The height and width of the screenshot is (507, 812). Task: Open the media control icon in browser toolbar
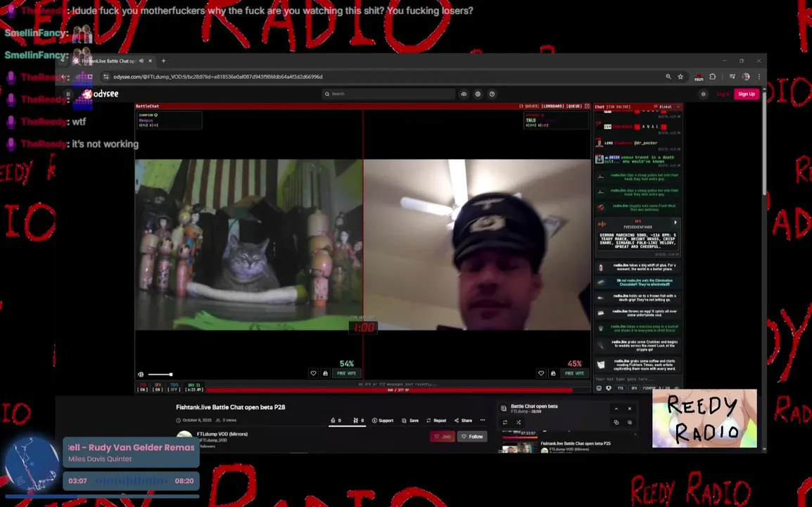pyautogui.click(x=732, y=77)
